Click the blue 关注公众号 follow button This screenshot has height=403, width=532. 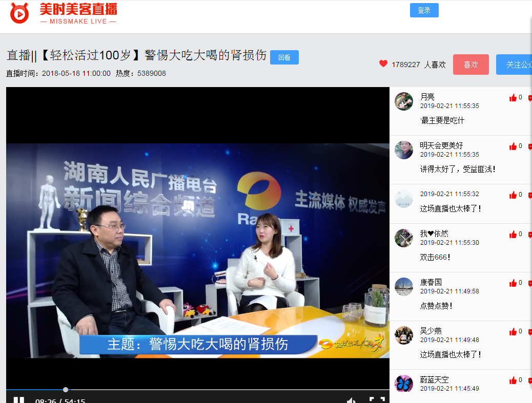pyautogui.click(x=514, y=65)
